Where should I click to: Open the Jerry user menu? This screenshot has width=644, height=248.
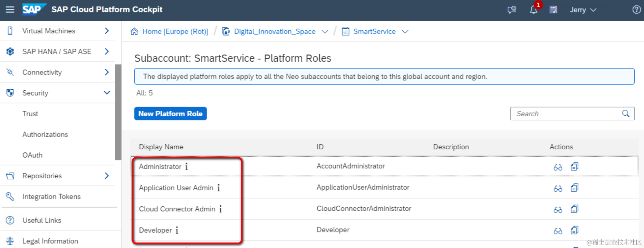point(583,10)
